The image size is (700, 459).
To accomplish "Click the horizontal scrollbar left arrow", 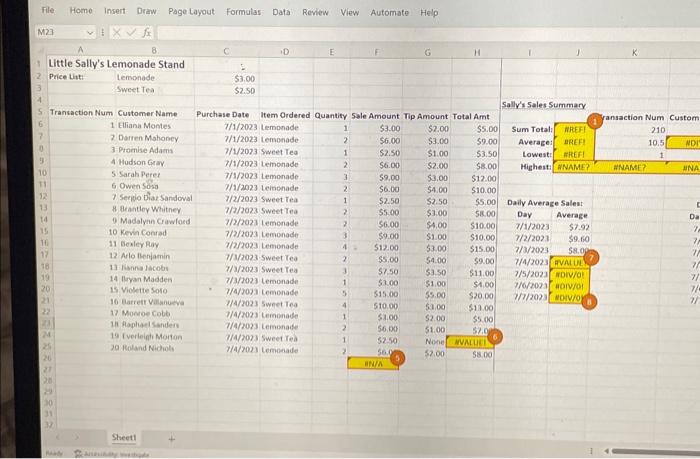I will pos(606,451).
